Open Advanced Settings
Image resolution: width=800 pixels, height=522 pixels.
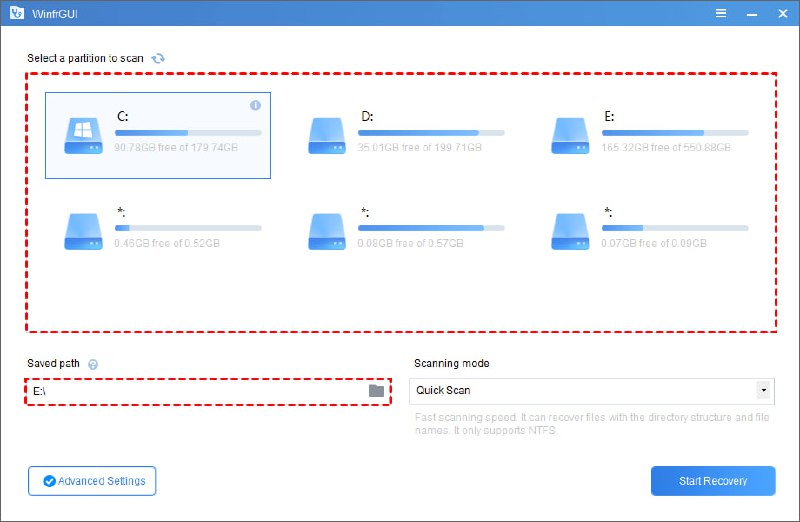[92, 481]
